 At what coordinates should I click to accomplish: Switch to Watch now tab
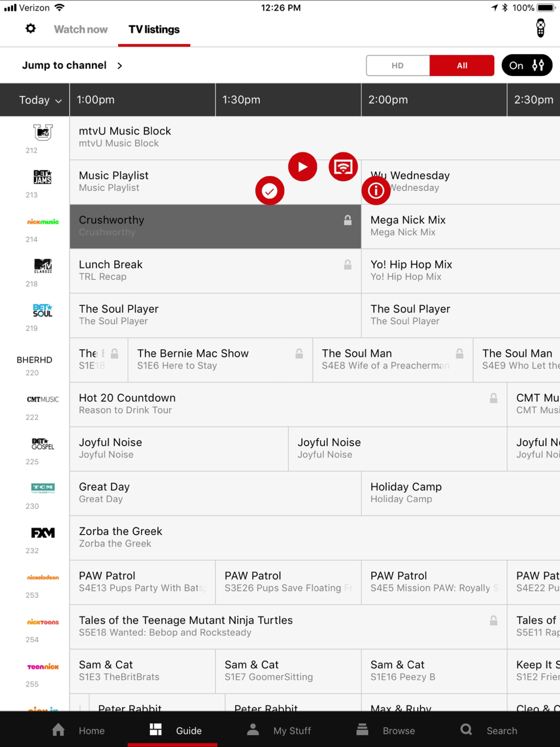81,29
